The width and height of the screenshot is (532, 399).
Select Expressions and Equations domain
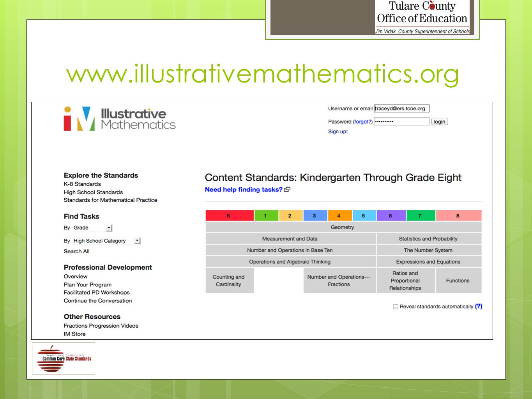point(429,261)
